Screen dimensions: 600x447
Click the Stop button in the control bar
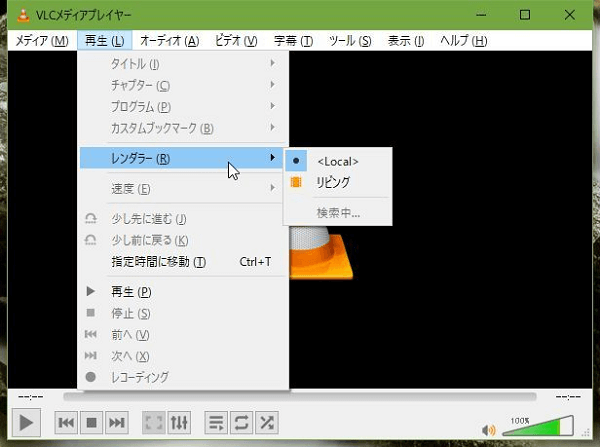[91, 423]
